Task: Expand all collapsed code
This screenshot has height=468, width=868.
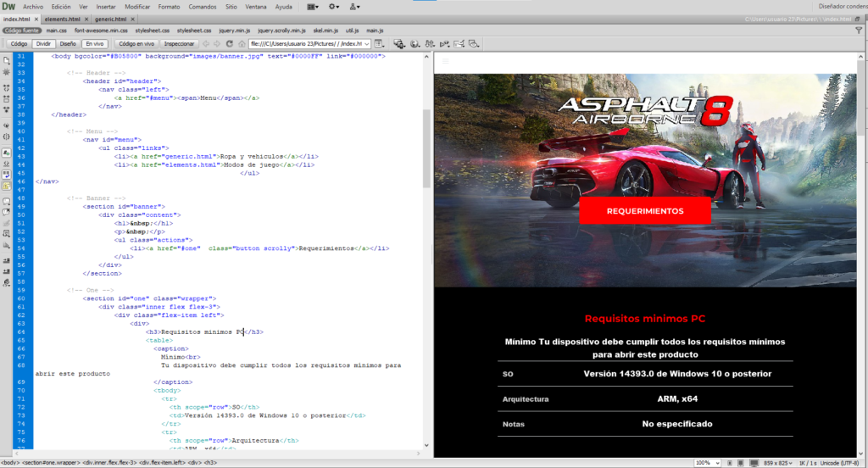Action: (x=7, y=109)
